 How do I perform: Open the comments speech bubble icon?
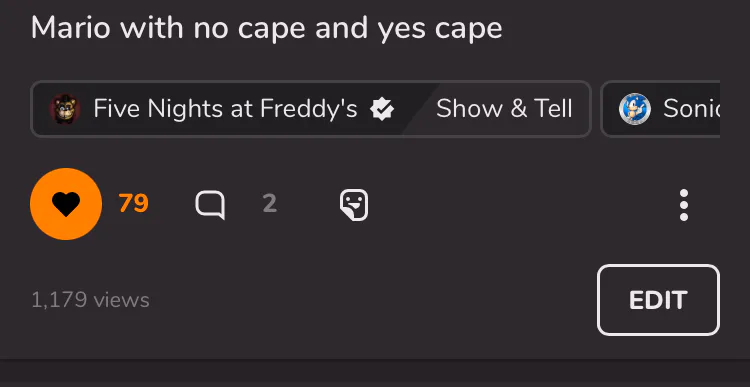pos(210,205)
